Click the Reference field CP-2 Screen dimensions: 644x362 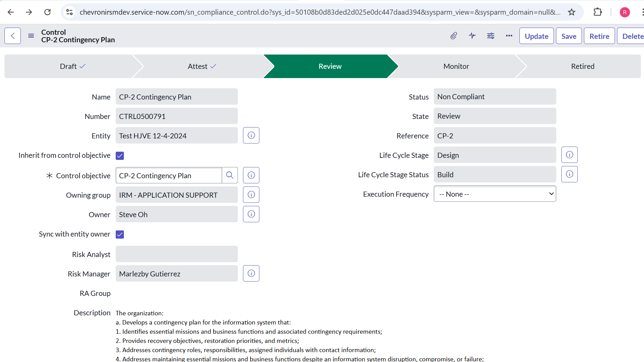(495, 135)
